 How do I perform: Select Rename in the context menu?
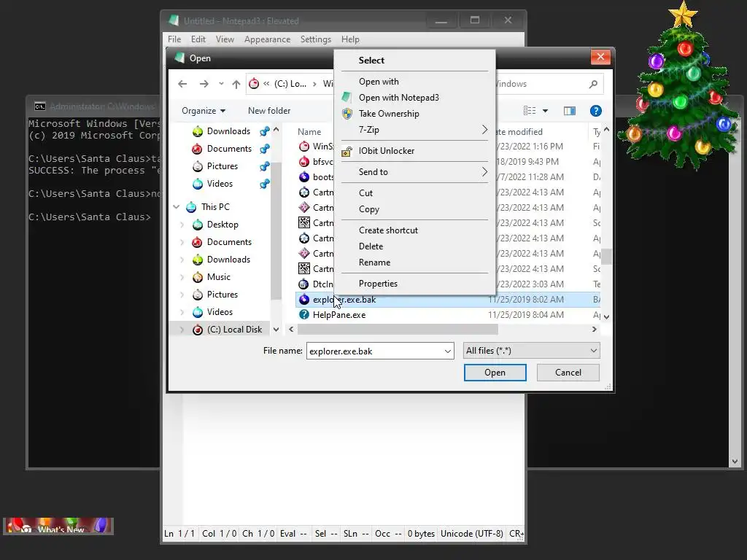pos(414,262)
